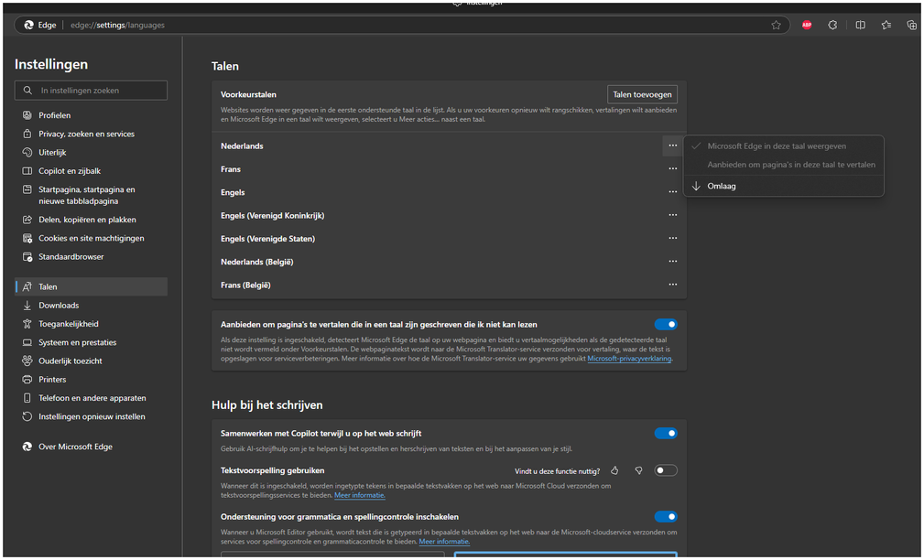Click the thumbs up feedback icon
Viewport: 924px width, 560px height.
pos(614,470)
